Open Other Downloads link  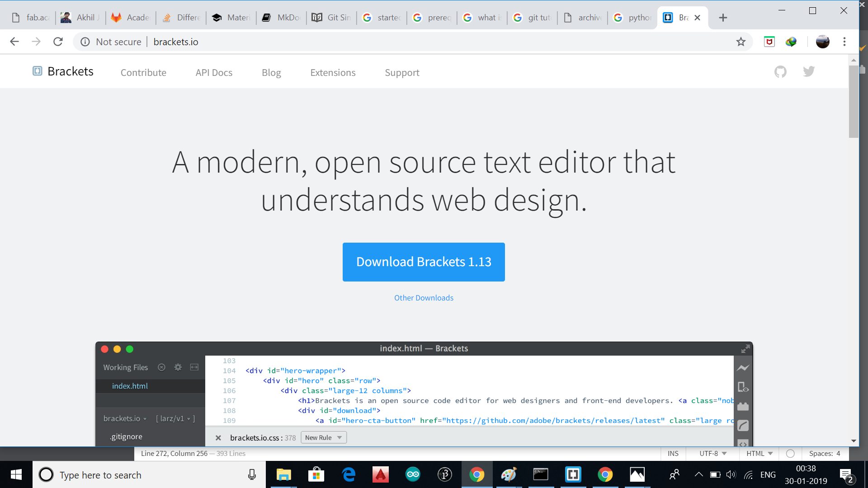pos(424,298)
